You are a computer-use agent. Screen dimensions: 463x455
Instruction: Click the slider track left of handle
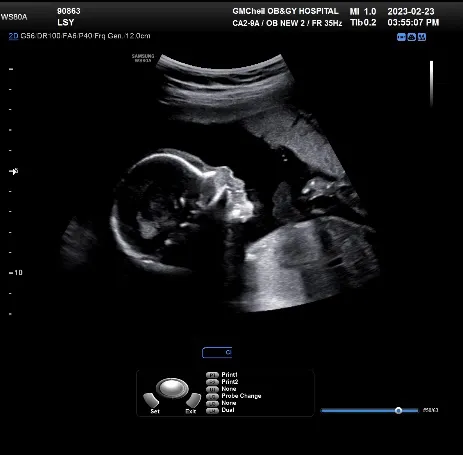coord(358,411)
